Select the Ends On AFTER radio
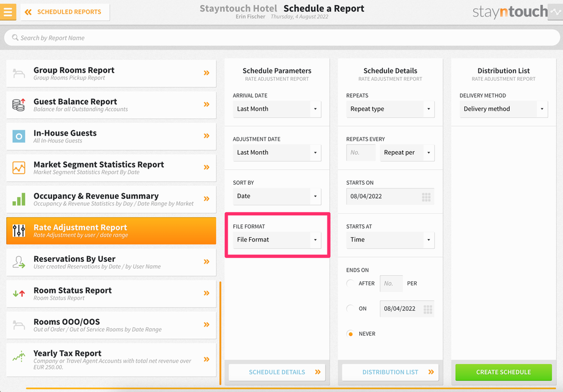Screen dimensions: 563x392 coord(351,283)
